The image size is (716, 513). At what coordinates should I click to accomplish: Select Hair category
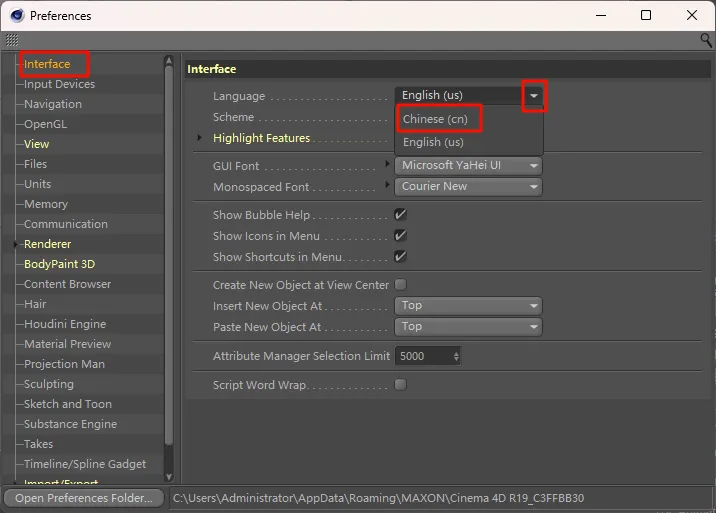tap(35, 304)
